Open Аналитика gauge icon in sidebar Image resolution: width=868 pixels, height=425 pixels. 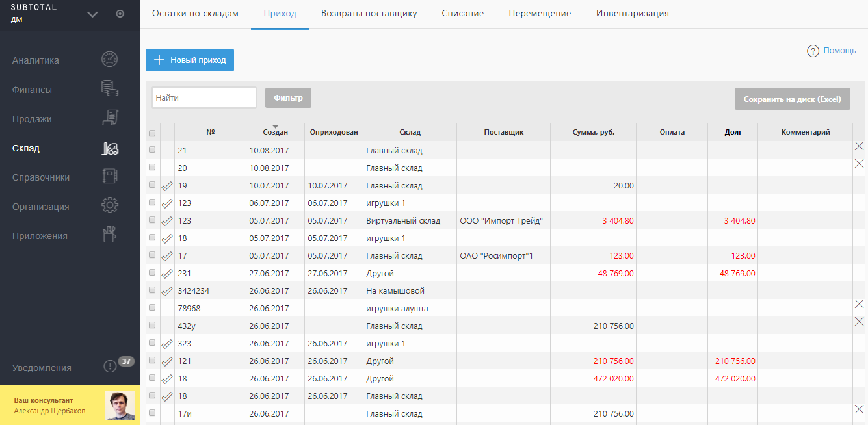[109, 60]
